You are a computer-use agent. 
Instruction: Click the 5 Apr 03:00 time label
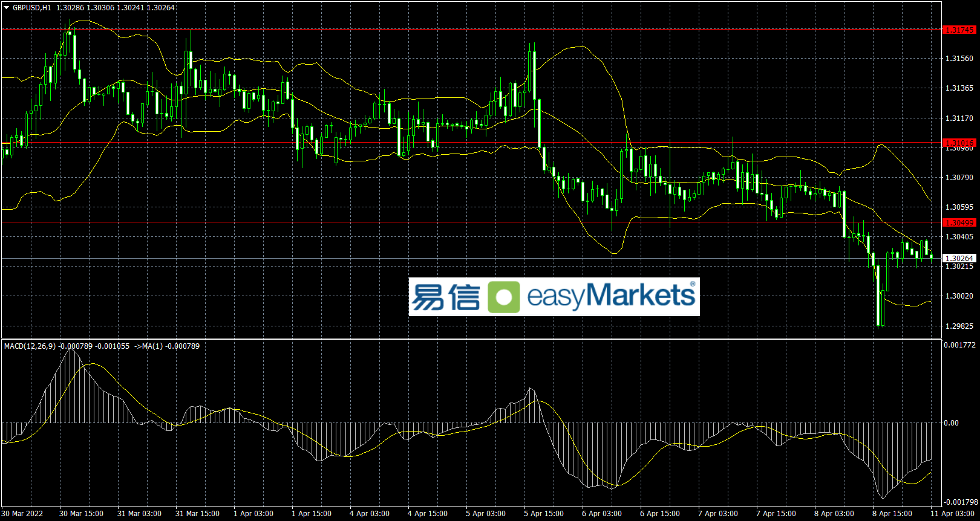(x=486, y=514)
